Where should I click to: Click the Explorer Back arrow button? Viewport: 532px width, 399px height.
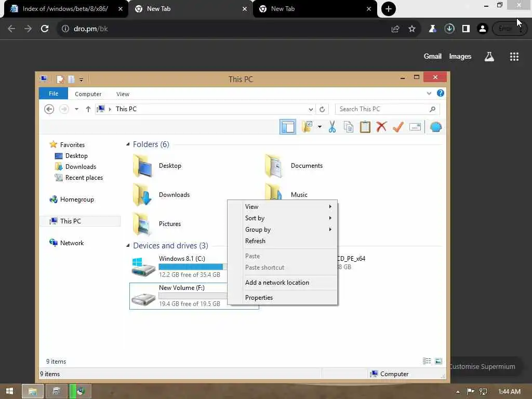coord(49,109)
